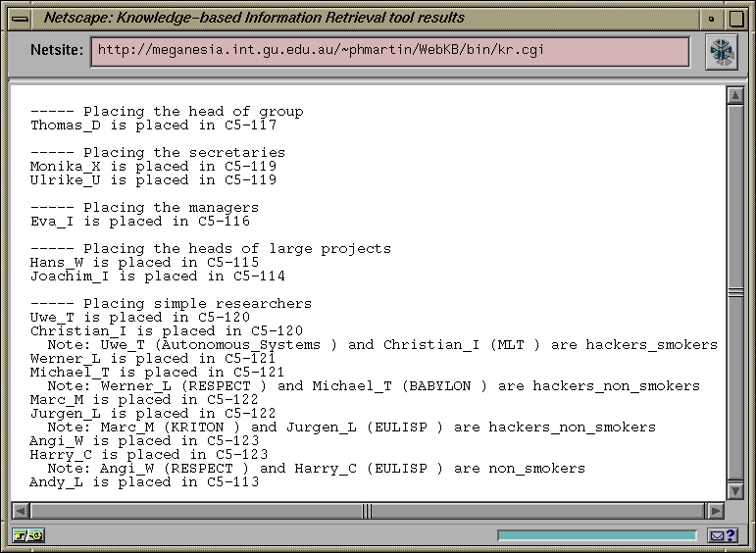Click the teal progress bar in status bar
This screenshot has width=756, height=553.
point(599,535)
